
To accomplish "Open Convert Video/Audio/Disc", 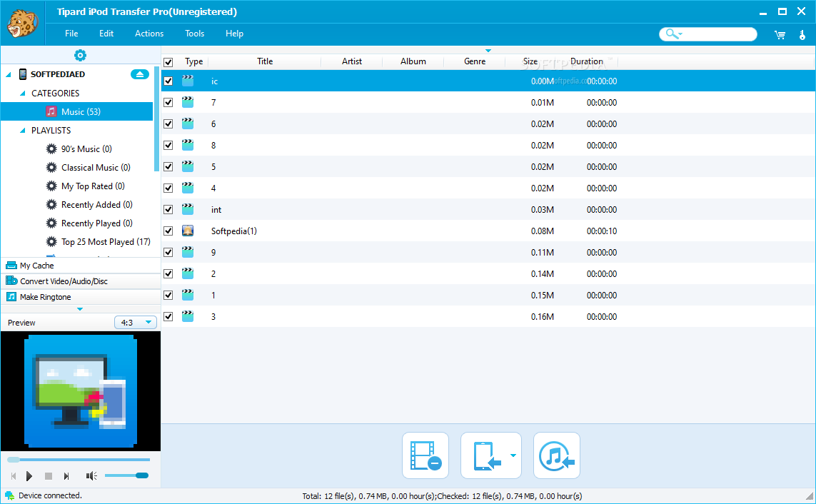I will pos(81,281).
